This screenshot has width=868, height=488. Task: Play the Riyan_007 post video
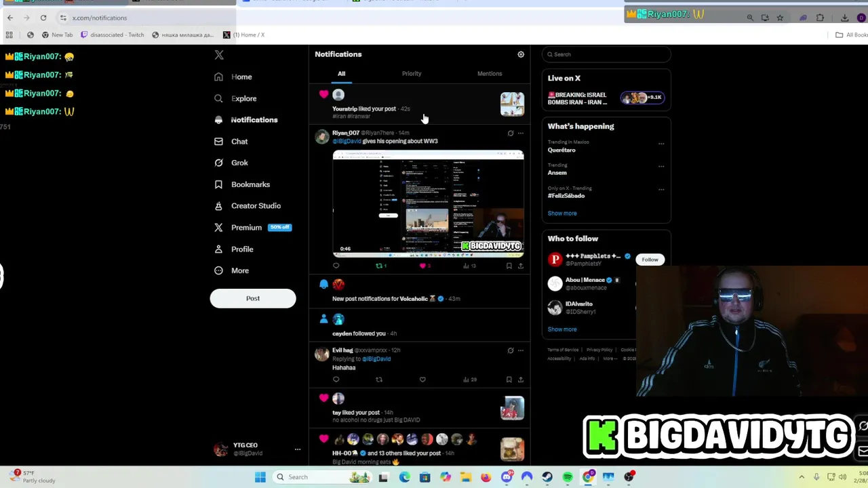tap(428, 205)
